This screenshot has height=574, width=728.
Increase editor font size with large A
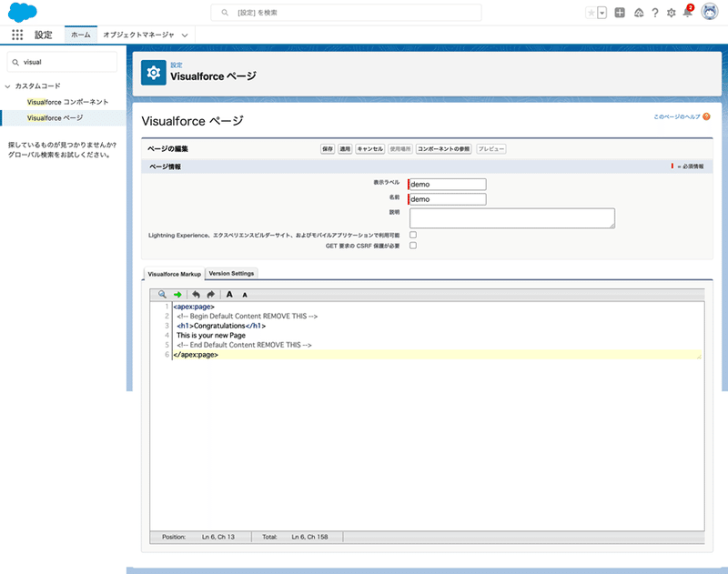coord(229,294)
